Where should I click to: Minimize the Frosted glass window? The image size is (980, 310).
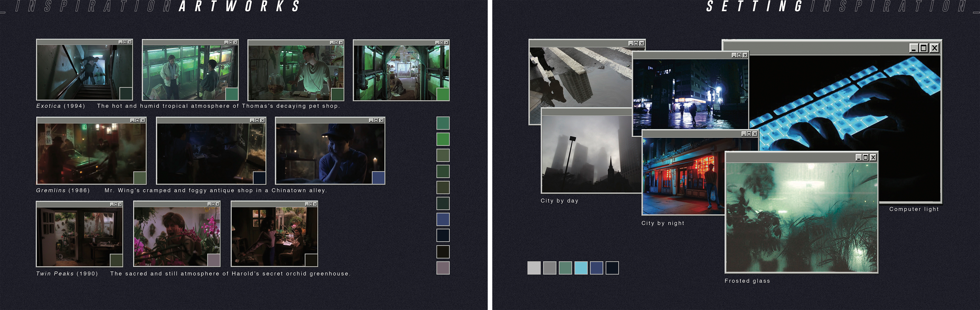tap(859, 157)
